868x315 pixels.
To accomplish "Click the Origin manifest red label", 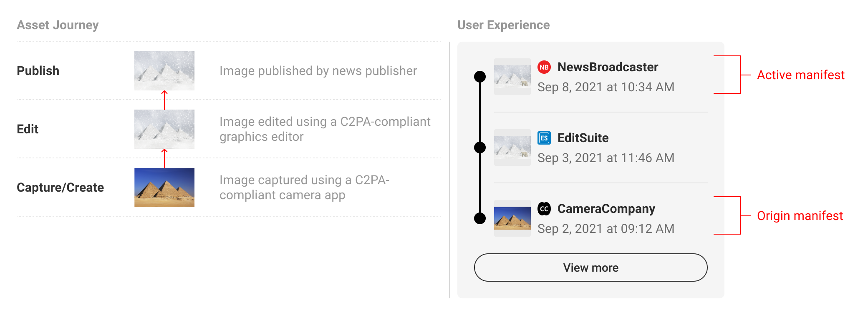I will pyautogui.click(x=800, y=216).
